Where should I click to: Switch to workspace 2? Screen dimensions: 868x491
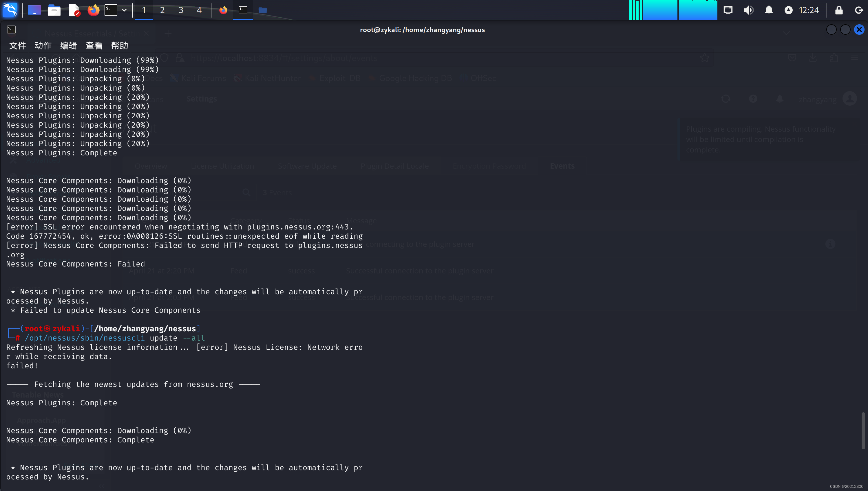click(x=162, y=10)
